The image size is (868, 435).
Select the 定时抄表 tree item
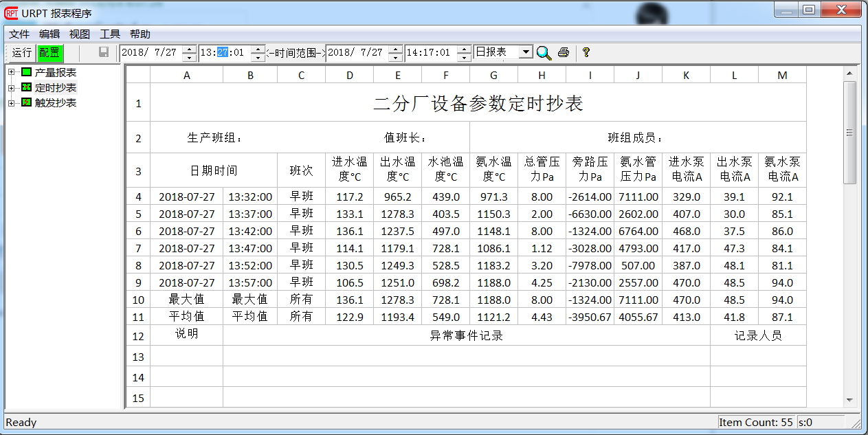pos(56,87)
